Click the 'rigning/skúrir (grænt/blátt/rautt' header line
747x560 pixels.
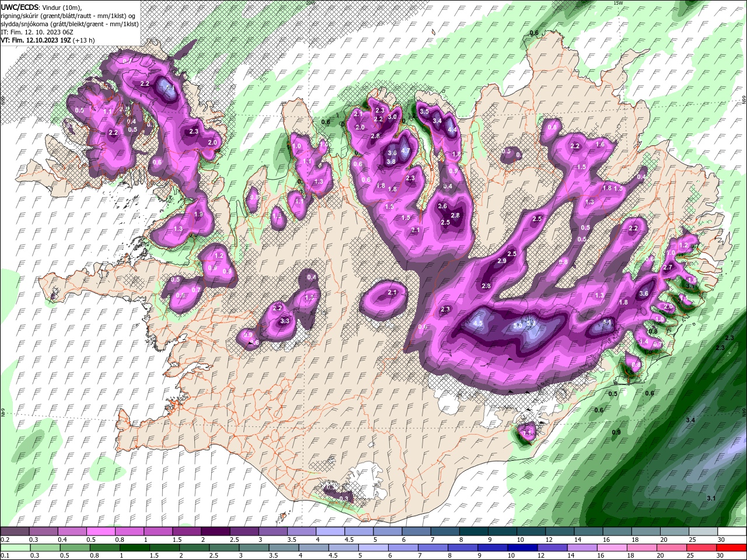click(x=69, y=15)
